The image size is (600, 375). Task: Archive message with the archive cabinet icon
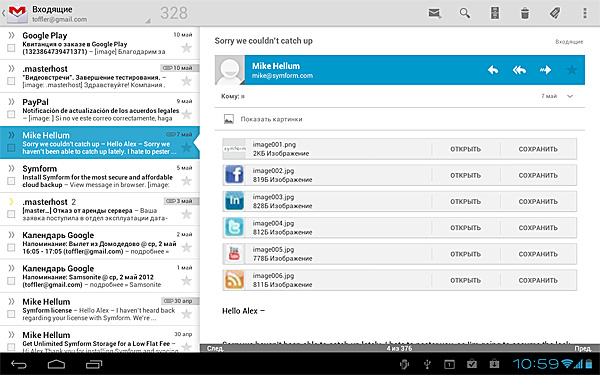point(495,13)
